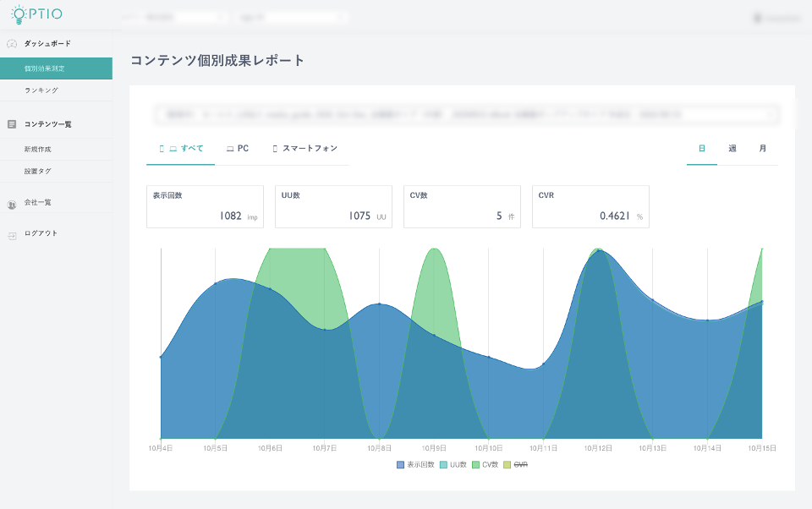Viewport: 812px width, 509px height.
Task: Open the ランキング page in sidebar
Action: pos(41,90)
